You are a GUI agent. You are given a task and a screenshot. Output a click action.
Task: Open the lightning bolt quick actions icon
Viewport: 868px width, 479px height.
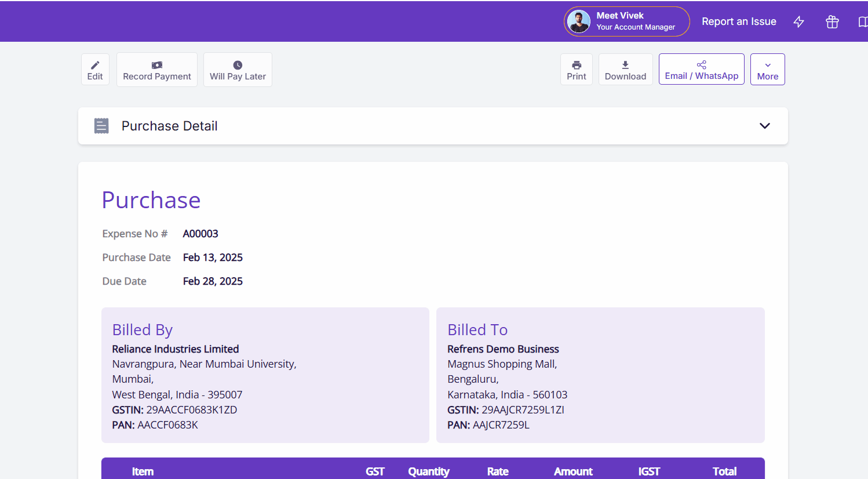coord(799,21)
